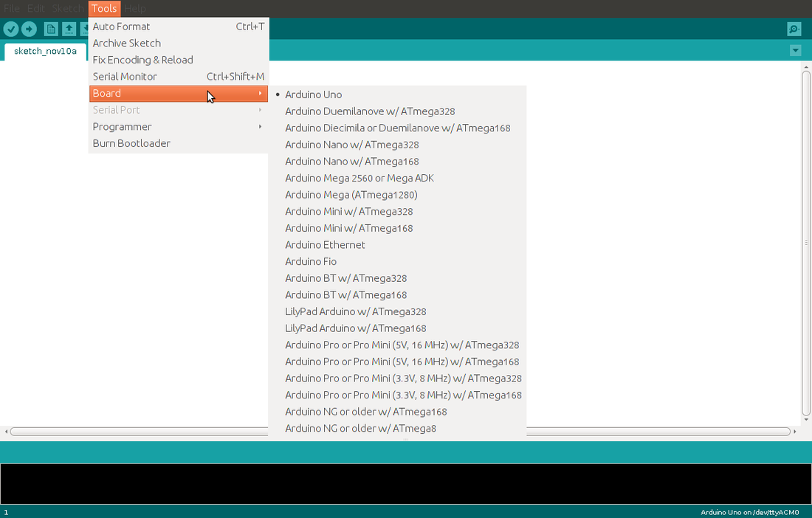Select Arduino Mini w/ ATmega168
This screenshot has height=518, width=812.
397,228
